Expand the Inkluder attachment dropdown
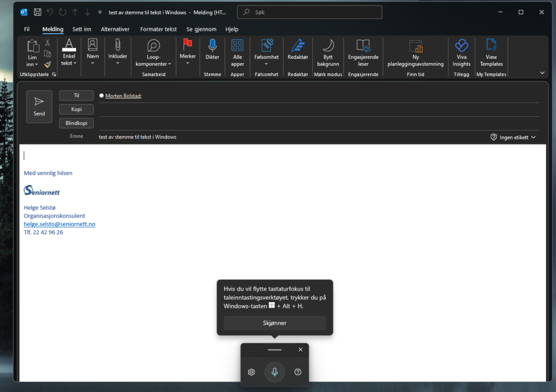 pos(118,52)
